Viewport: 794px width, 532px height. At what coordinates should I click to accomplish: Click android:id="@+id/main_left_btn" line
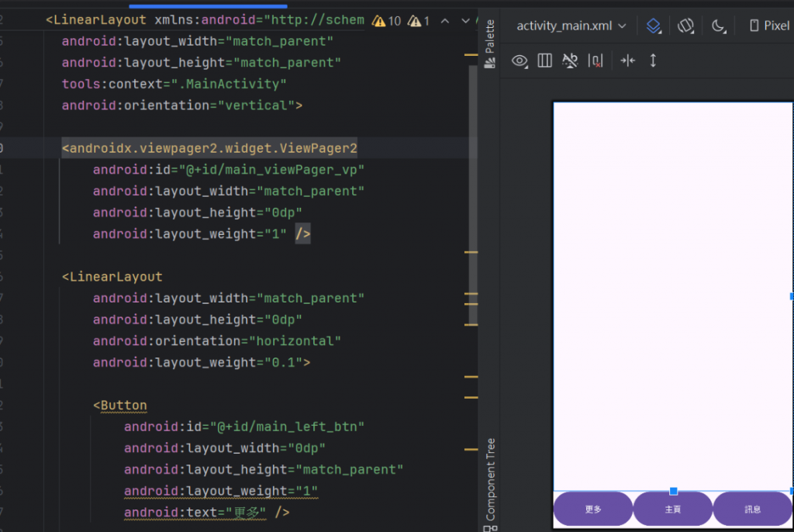click(244, 427)
